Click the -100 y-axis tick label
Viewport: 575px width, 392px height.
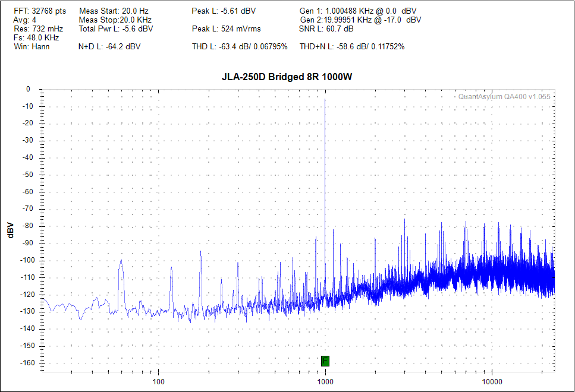click(x=27, y=260)
